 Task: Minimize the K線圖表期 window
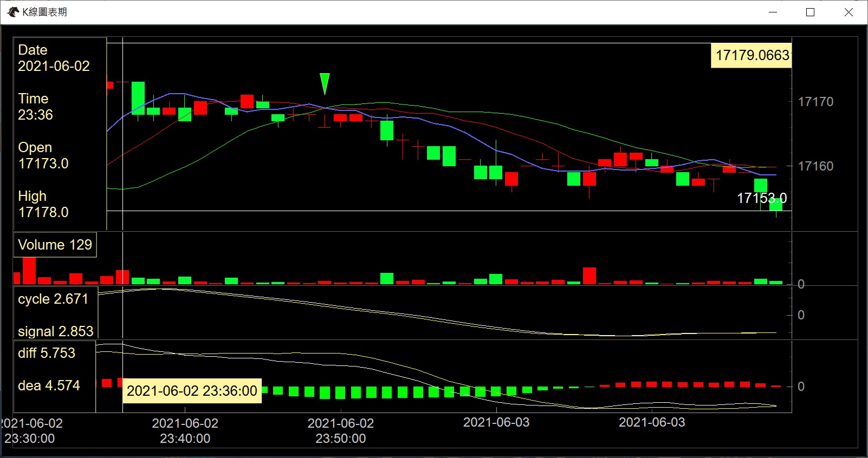click(x=773, y=12)
